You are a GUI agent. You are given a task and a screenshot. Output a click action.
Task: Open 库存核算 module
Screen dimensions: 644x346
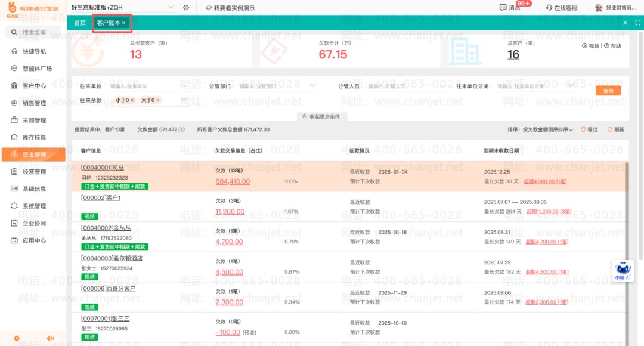(x=33, y=137)
